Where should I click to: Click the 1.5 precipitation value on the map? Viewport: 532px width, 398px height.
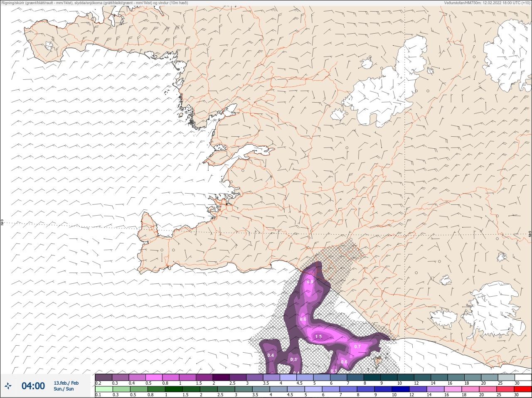click(x=319, y=337)
